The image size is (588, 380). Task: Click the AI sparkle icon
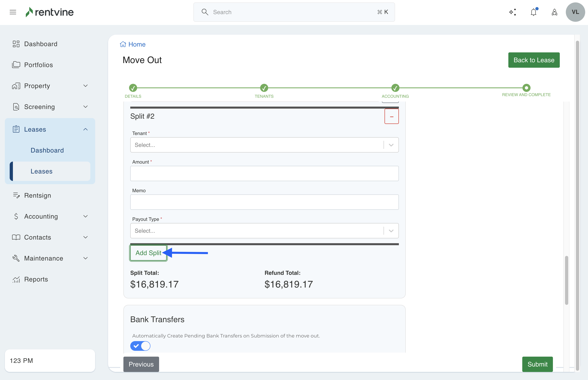(x=513, y=12)
